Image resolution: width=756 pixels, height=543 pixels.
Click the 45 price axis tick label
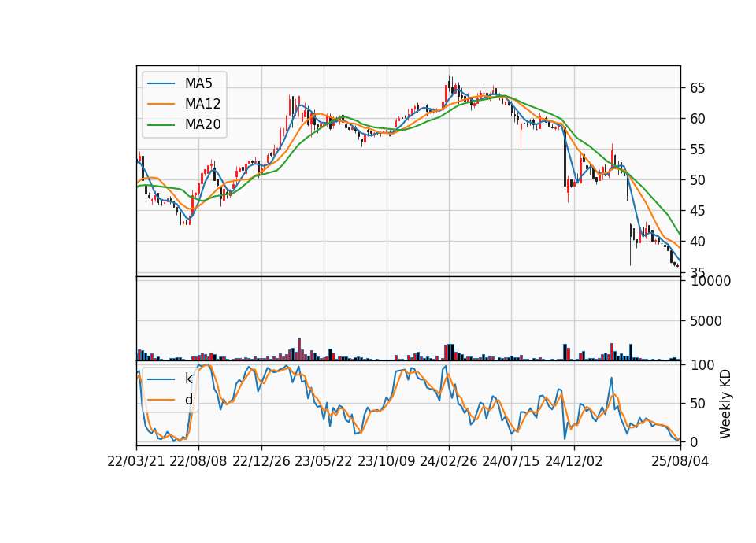tap(697, 211)
